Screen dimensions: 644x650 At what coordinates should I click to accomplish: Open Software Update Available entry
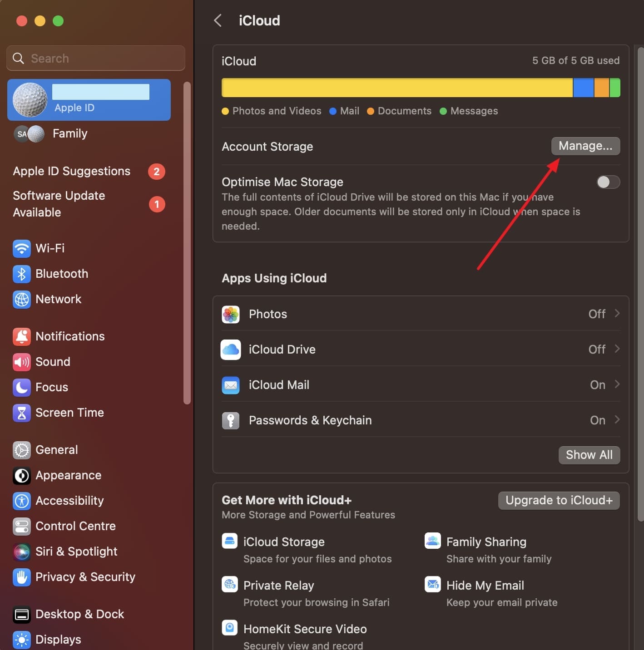pos(89,204)
